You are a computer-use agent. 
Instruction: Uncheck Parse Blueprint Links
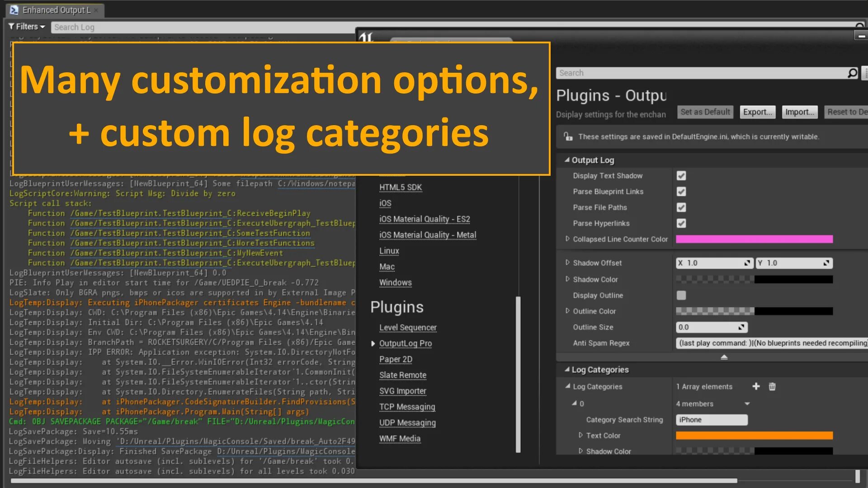point(681,192)
